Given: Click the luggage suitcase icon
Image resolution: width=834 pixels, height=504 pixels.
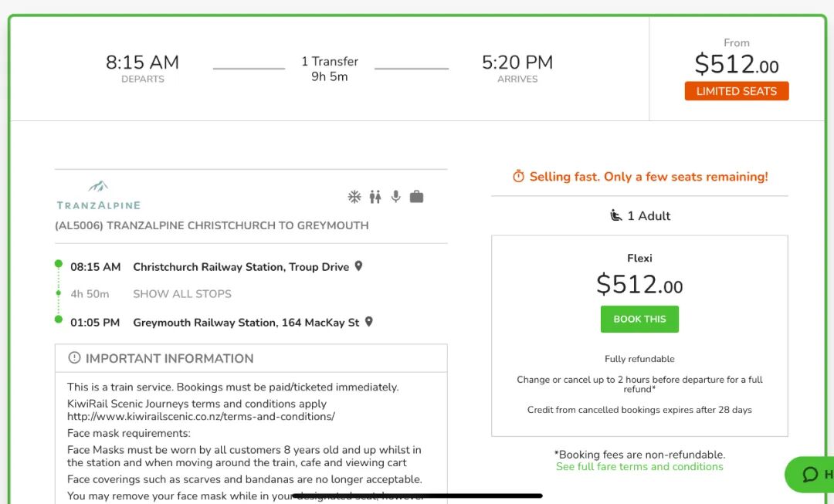Looking at the screenshot, I should click(x=417, y=197).
